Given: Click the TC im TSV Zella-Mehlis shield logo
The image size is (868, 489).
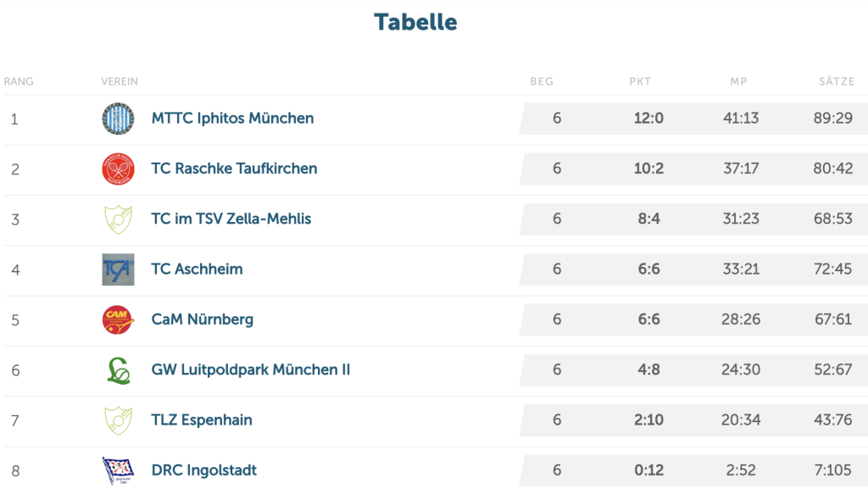Looking at the screenshot, I should 118,219.
